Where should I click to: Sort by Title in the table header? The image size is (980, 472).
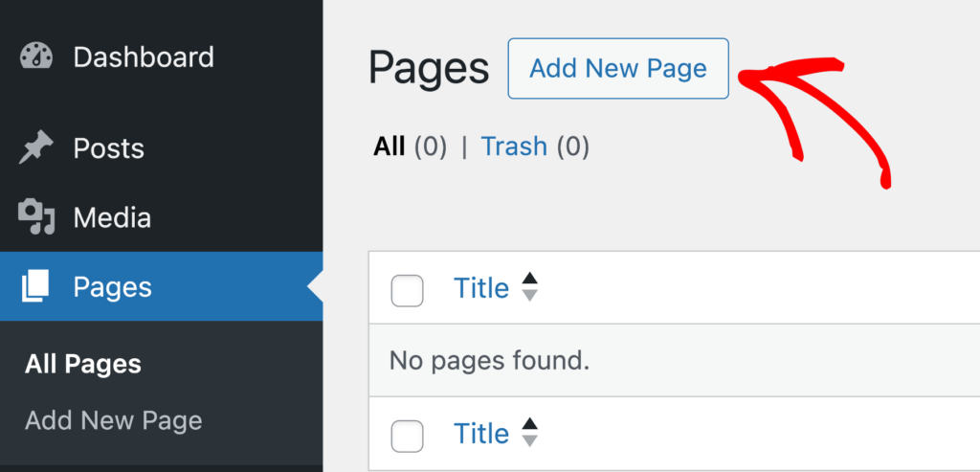tap(481, 288)
